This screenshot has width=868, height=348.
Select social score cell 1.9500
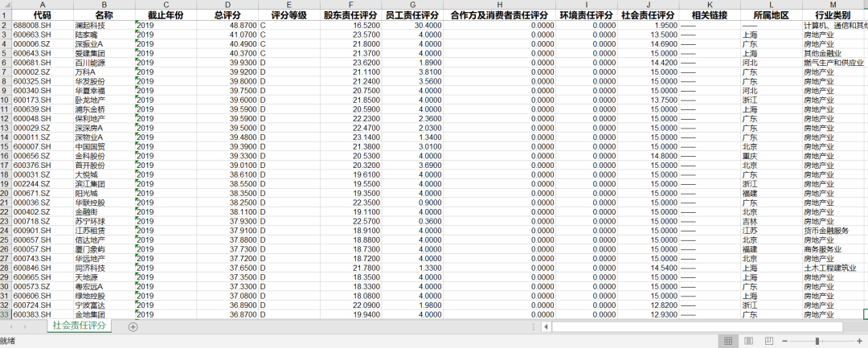pyautogui.click(x=649, y=26)
